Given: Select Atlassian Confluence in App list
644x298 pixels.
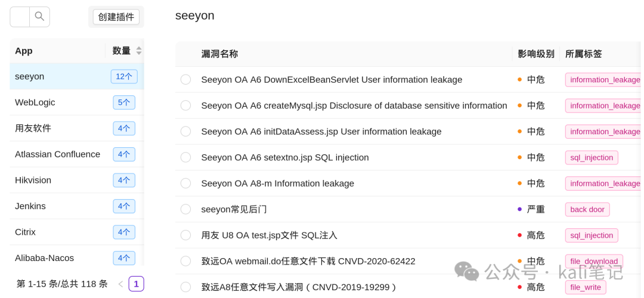Looking at the screenshot, I should (77, 154).
